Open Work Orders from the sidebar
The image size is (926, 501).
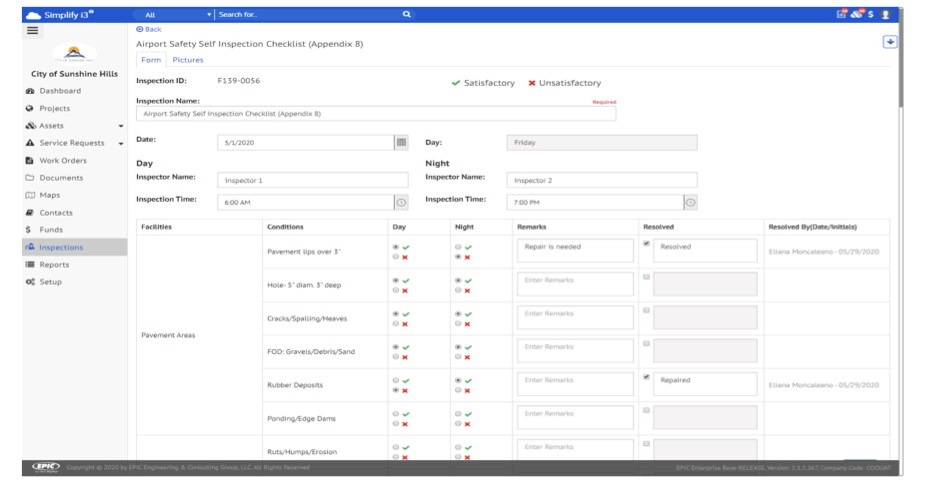pos(62,161)
